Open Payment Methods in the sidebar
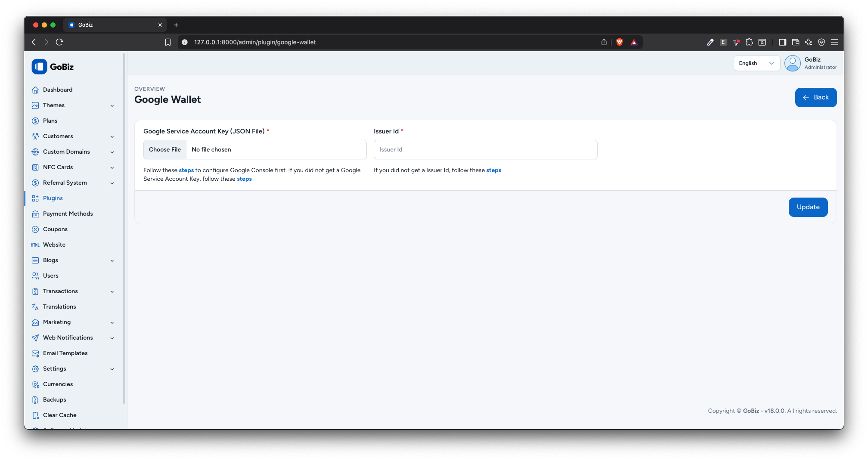Image resolution: width=868 pixels, height=461 pixels. click(x=68, y=213)
